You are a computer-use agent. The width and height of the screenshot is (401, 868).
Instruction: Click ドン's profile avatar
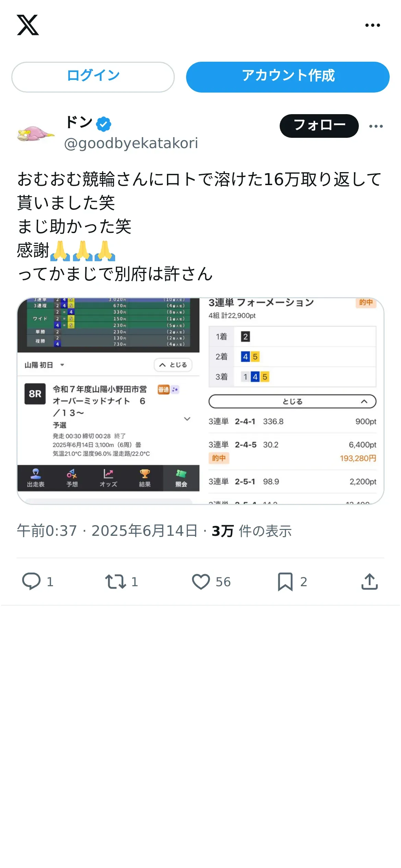click(x=36, y=133)
